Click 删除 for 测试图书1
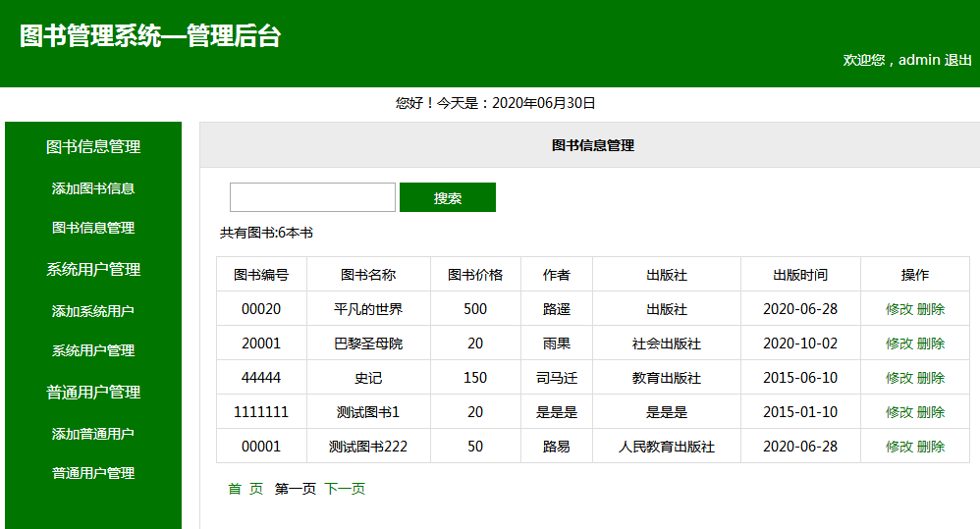Image resolution: width=980 pixels, height=529 pixels. click(x=931, y=412)
